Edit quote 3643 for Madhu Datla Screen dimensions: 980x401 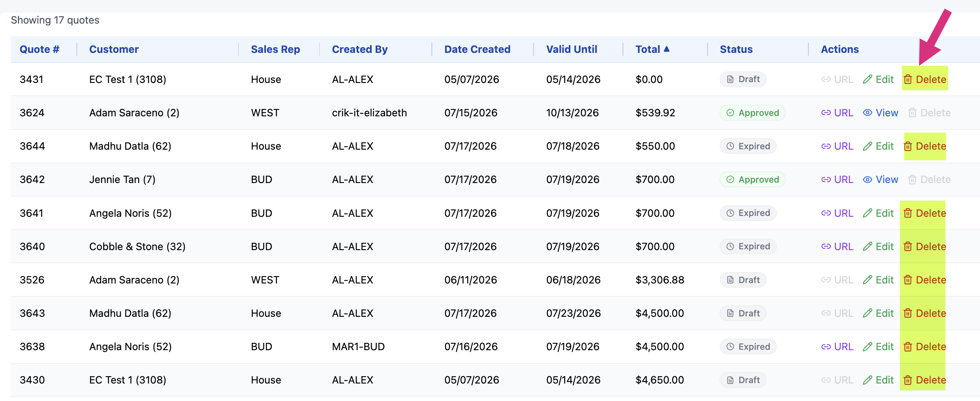click(878, 313)
